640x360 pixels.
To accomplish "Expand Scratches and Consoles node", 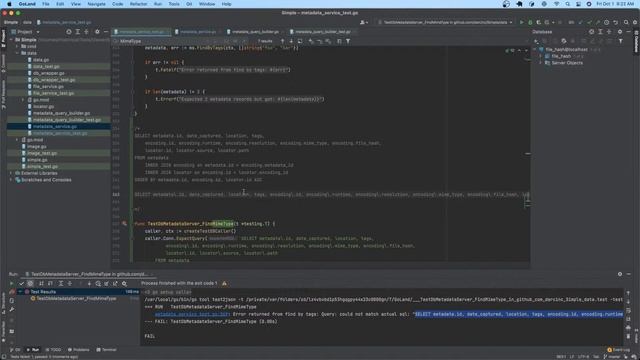I will (11, 180).
